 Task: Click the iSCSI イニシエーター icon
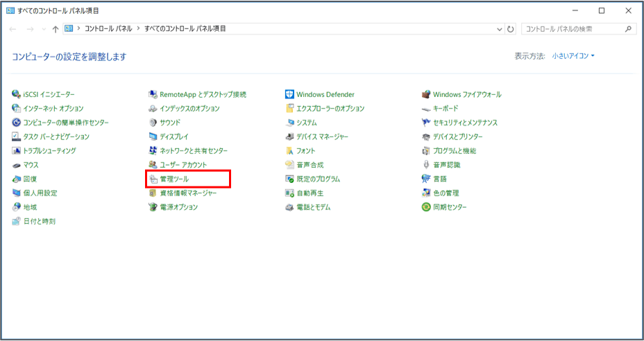coord(17,94)
